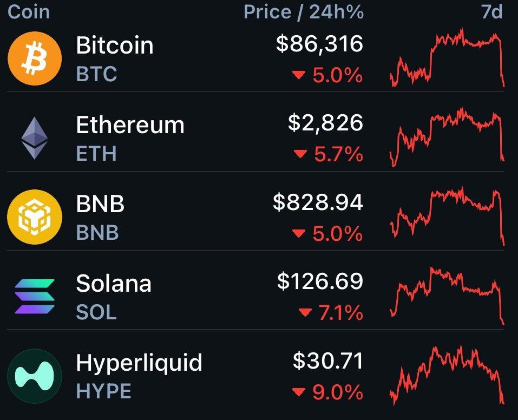Image resolution: width=518 pixels, height=420 pixels.
Task: Open the Ethereum coin name link
Action: point(130,125)
